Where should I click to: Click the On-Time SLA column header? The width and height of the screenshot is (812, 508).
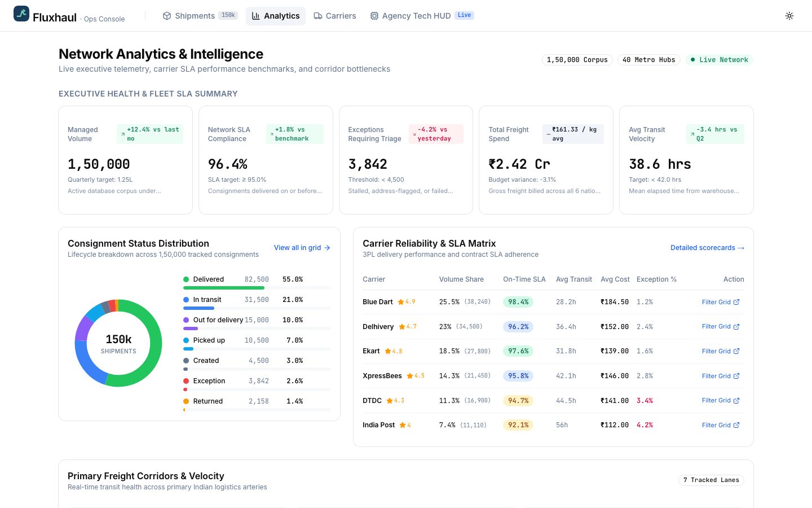pos(524,279)
